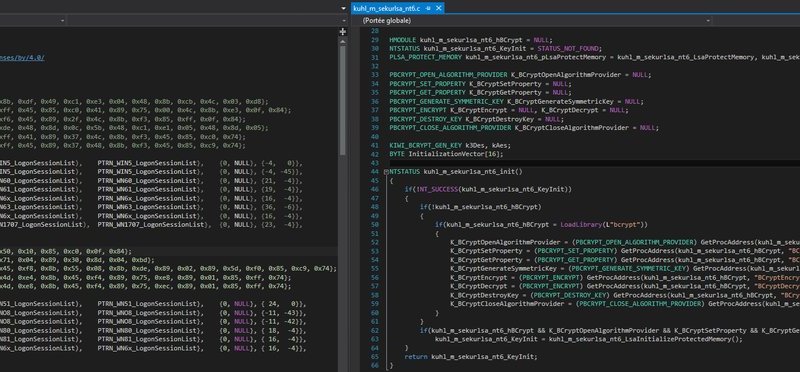Click 'PTRN_WN81_LogonSessionList' in left editor

147,339
